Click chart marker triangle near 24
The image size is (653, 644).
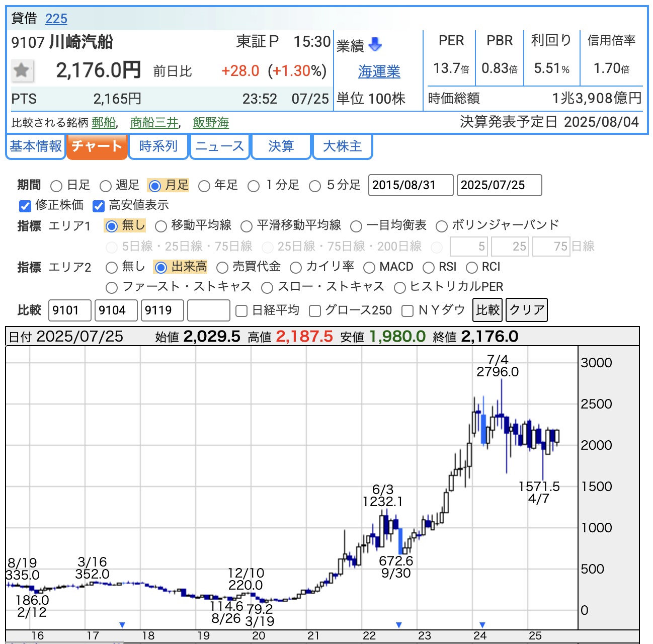pos(482,625)
